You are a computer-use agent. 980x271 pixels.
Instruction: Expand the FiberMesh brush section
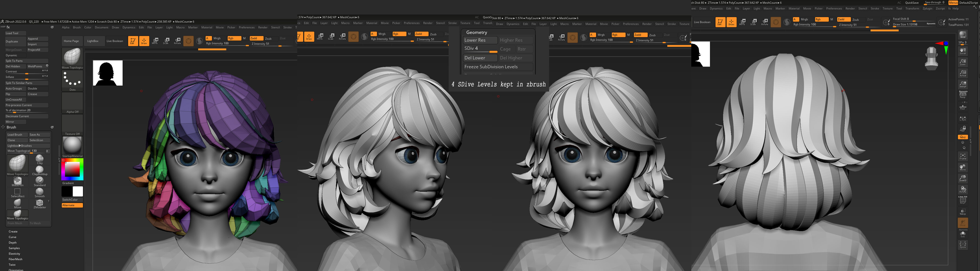(15, 259)
